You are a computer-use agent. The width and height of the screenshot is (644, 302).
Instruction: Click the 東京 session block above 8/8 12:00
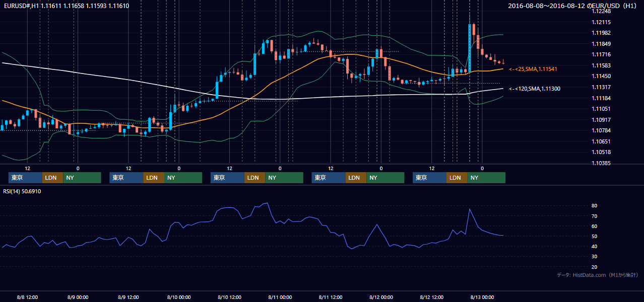click(25, 178)
